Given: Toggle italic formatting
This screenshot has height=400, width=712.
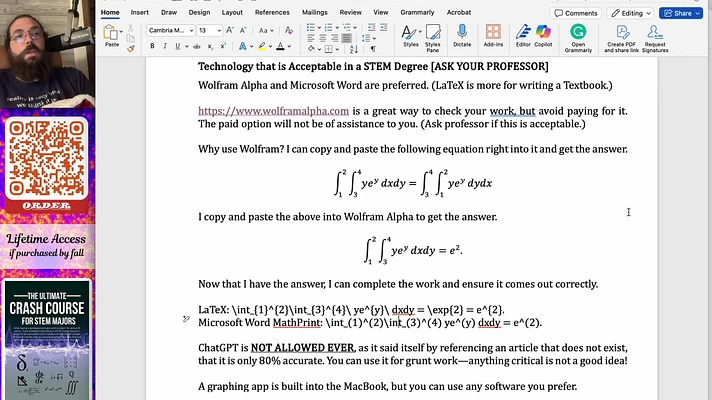Looking at the screenshot, I should 164,47.
